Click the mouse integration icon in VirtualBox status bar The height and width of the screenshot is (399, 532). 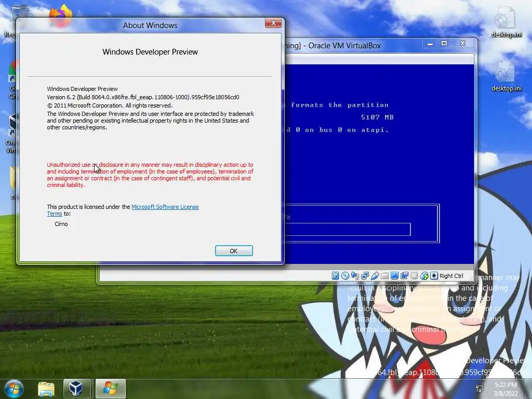[x=424, y=276]
